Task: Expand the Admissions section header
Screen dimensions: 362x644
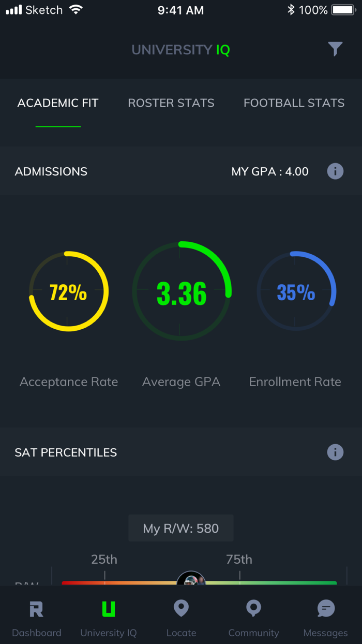Action: (x=51, y=171)
